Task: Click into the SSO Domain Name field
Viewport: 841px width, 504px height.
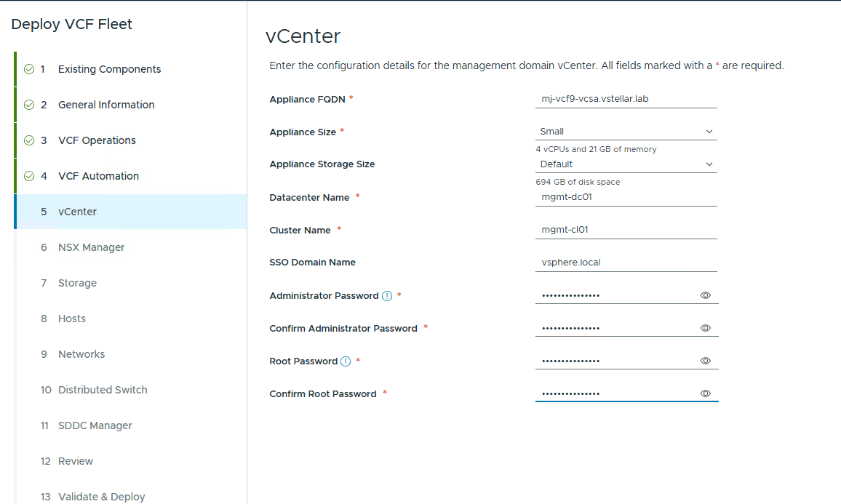Action: coord(626,263)
